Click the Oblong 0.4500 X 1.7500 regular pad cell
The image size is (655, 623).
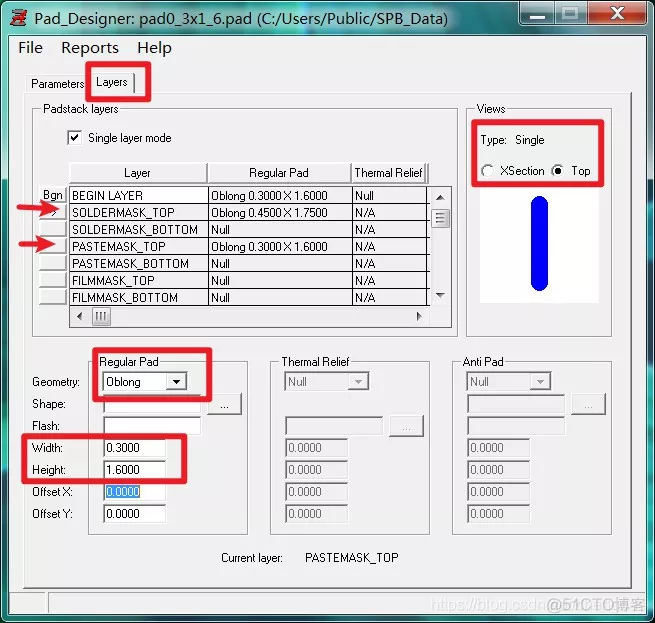280,212
